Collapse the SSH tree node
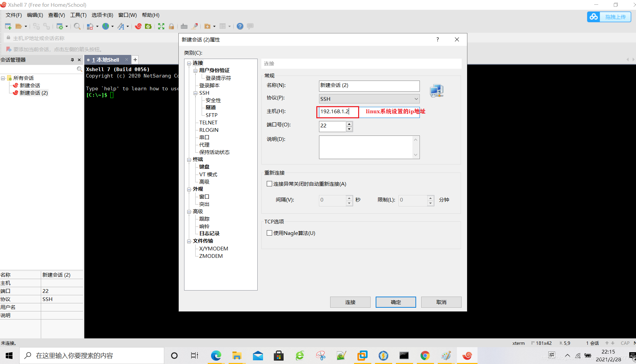This screenshot has width=636, height=364. point(196,93)
